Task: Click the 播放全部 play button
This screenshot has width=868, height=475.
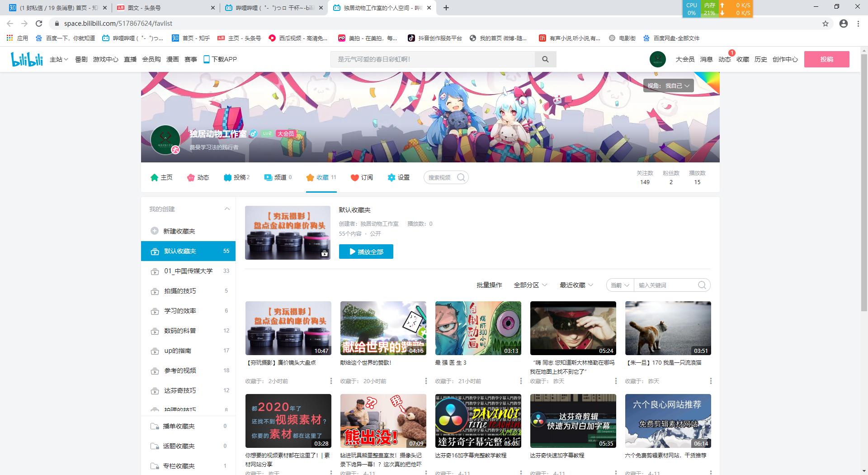Action: 366,252
